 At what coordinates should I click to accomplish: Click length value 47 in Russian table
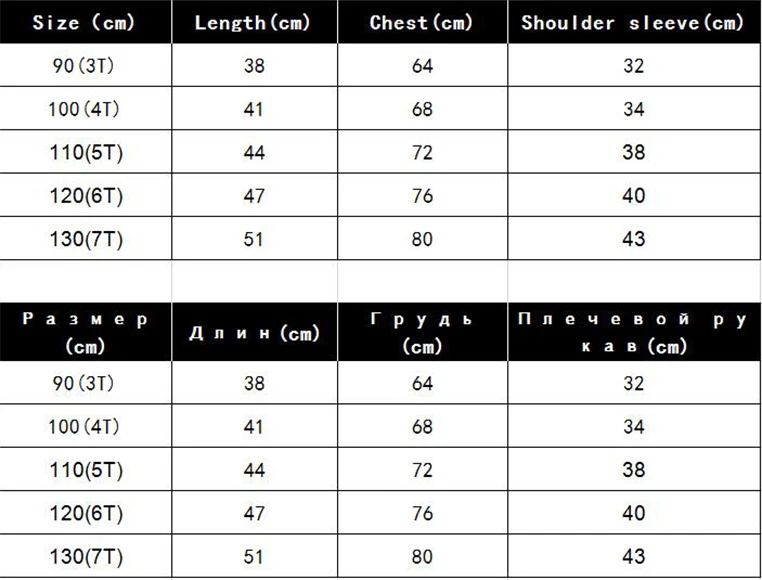click(x=254, y=512)
